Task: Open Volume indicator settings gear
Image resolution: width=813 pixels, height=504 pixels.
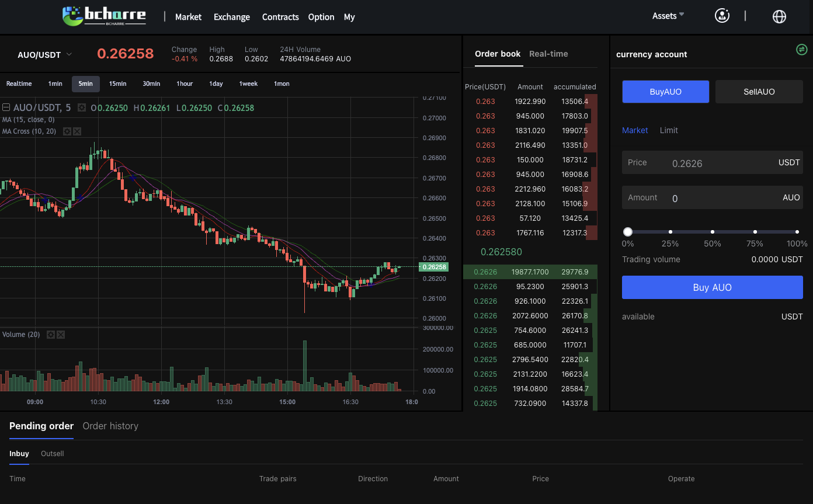Action: (50, 335)
